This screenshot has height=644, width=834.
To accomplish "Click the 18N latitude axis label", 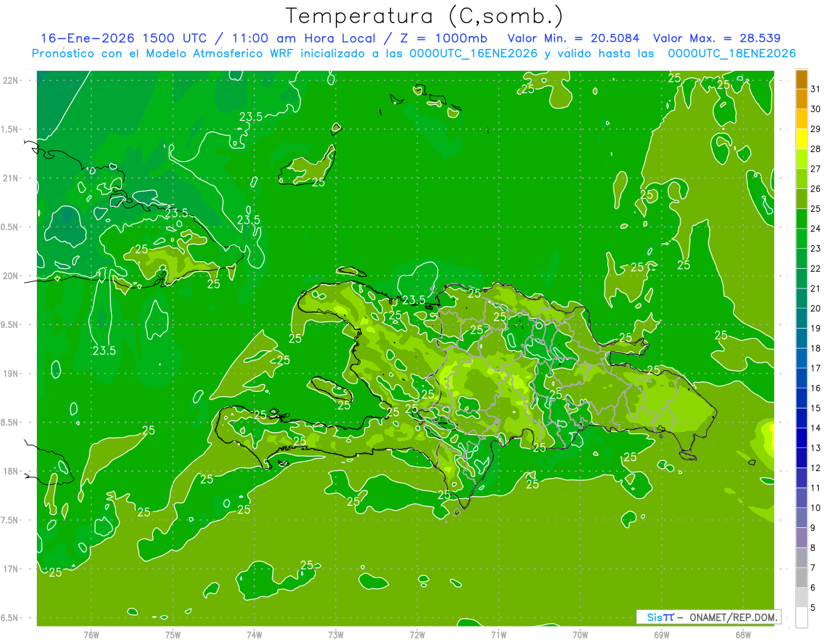I will (10, 471).
